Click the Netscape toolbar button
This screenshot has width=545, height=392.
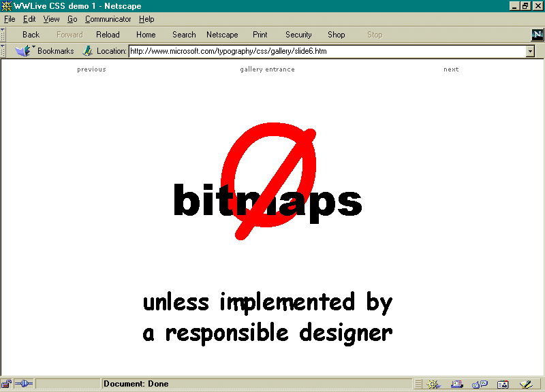pos(222,35)
